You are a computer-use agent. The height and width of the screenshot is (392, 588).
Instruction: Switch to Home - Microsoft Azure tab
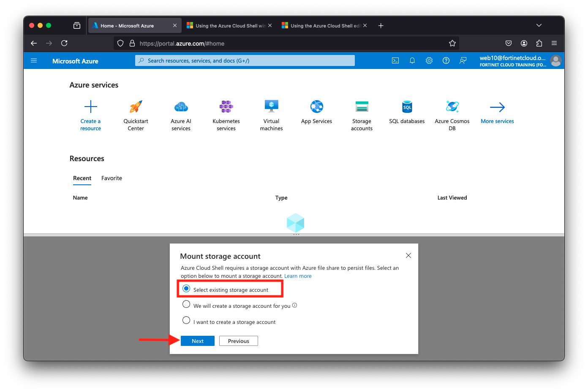135,26
